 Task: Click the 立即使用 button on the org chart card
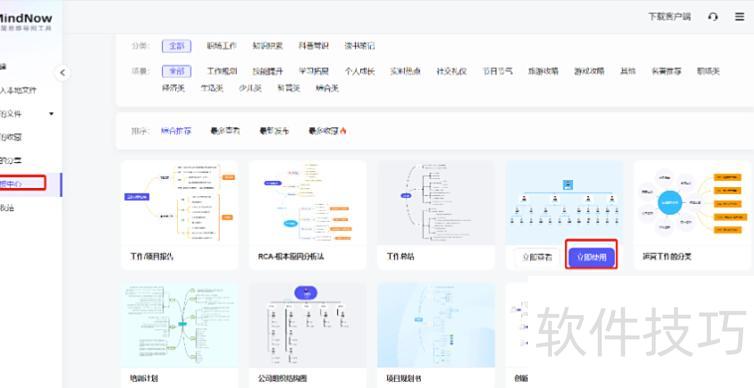click(591, 258)
